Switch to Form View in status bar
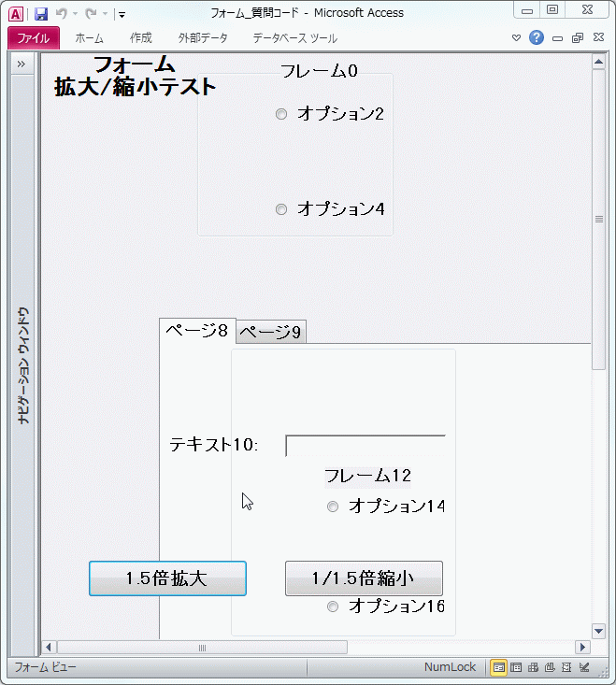616x685 pixels. click(498, 667)
